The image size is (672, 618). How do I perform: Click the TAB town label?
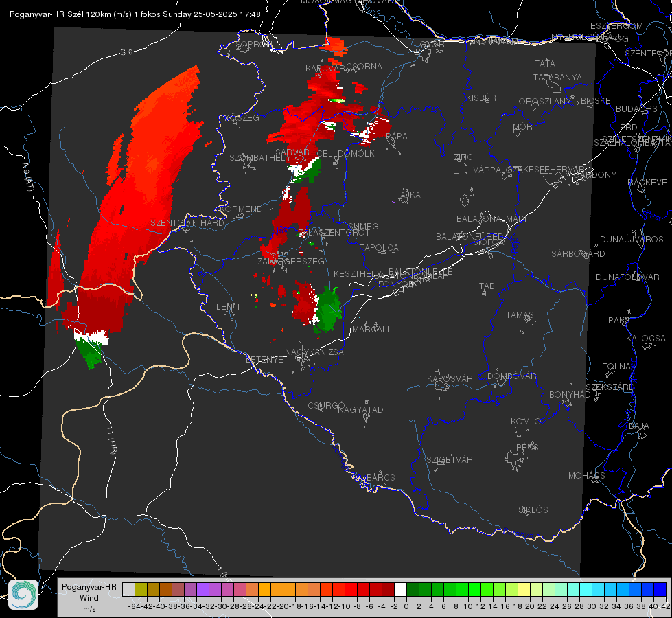487,286
